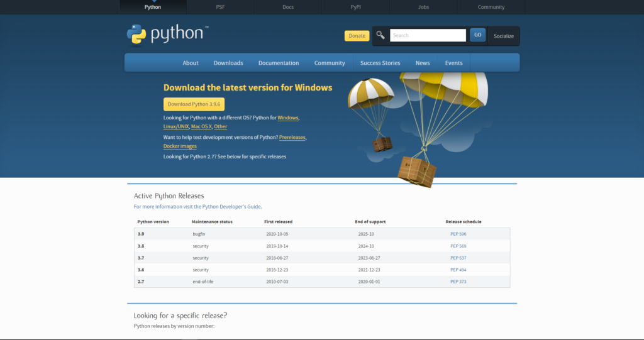
Task: Open the Docker images link
Action: pyautogui.click(x=180, y=146)
